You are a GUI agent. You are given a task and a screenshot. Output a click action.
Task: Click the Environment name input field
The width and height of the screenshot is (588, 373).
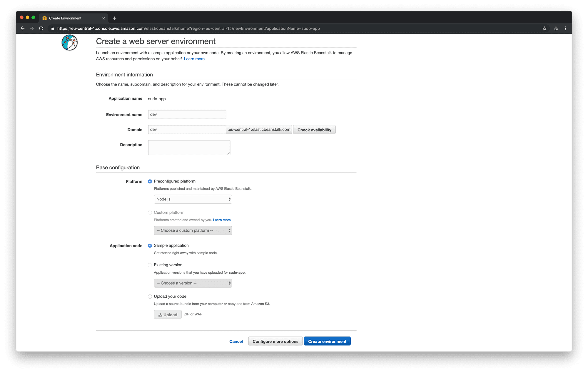(x=187, y=114)
